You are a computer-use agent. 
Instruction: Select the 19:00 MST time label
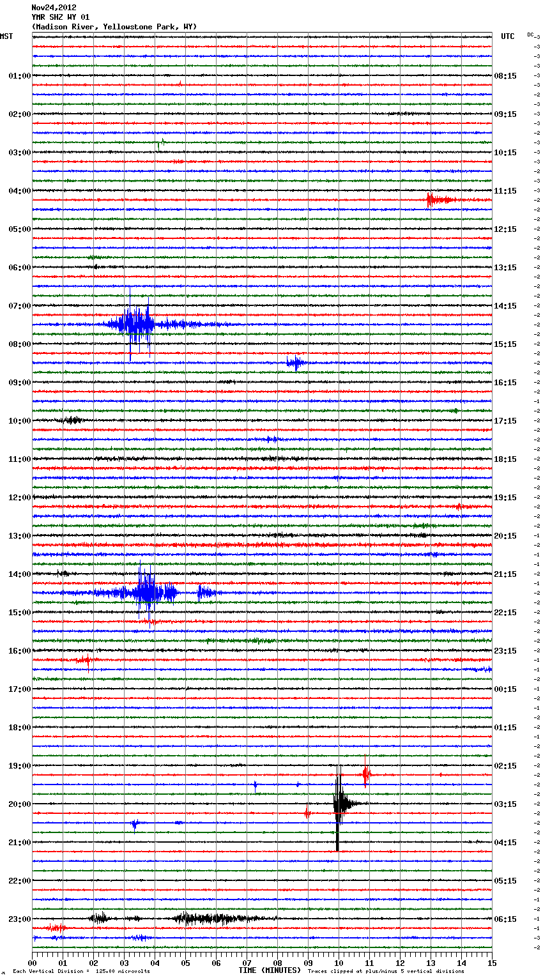(x=20, y=766)
